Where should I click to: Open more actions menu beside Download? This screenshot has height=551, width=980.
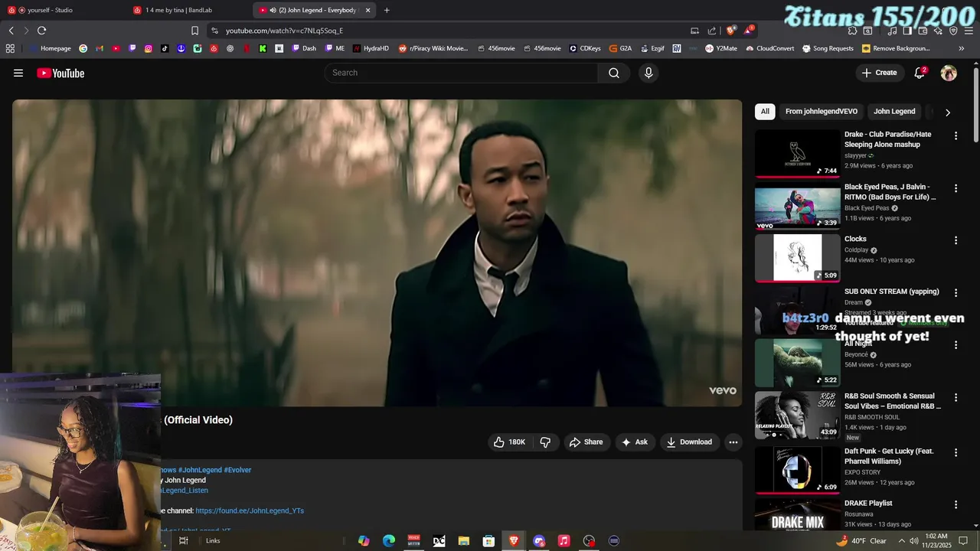(733, 442)
